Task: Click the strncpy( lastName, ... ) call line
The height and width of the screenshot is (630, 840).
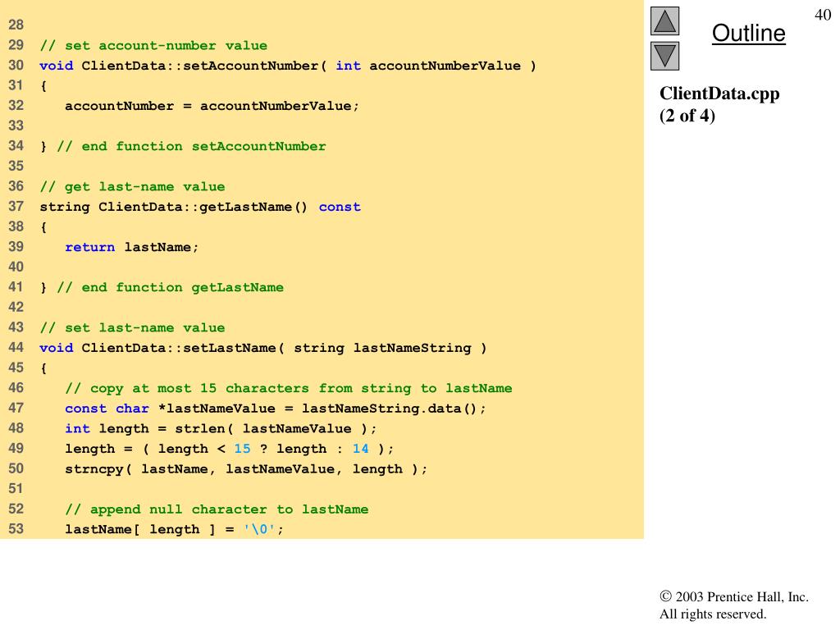Action: click(x=246, y=469)
